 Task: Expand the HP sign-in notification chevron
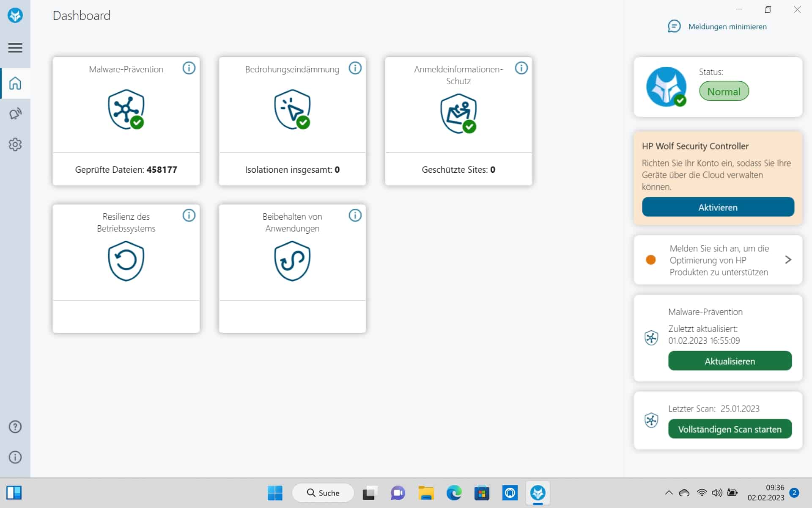pyautogui.click(x=788, y=260)
